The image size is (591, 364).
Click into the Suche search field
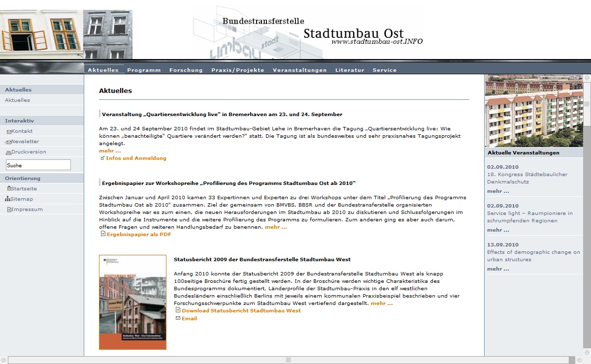click(x=38, y=165)
